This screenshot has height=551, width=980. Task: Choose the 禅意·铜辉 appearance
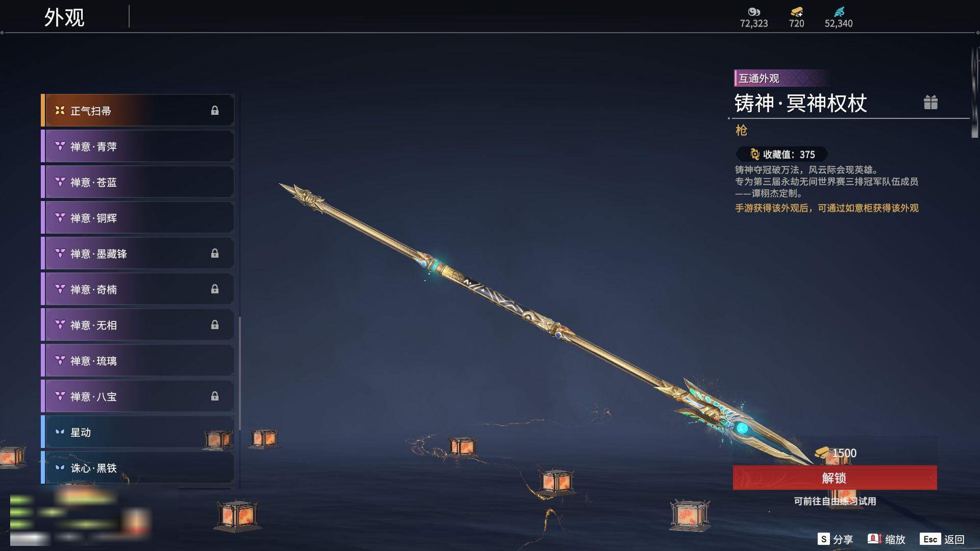tap(138, 218)
